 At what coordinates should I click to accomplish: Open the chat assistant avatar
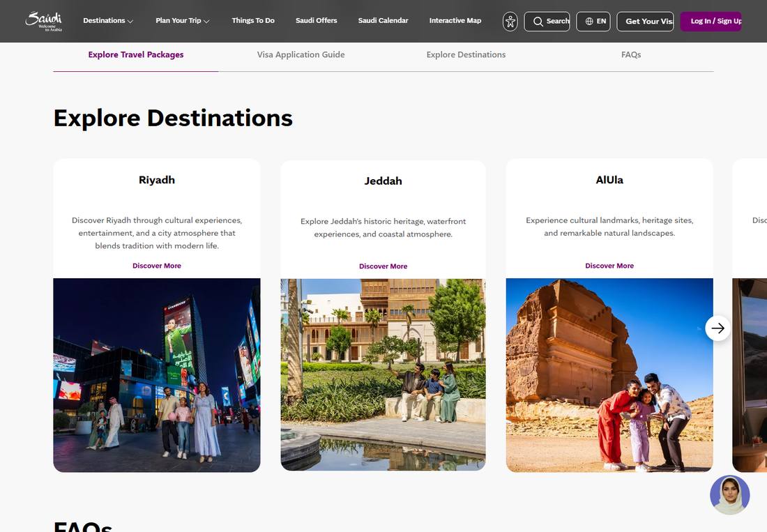click(x=730, y=495)
